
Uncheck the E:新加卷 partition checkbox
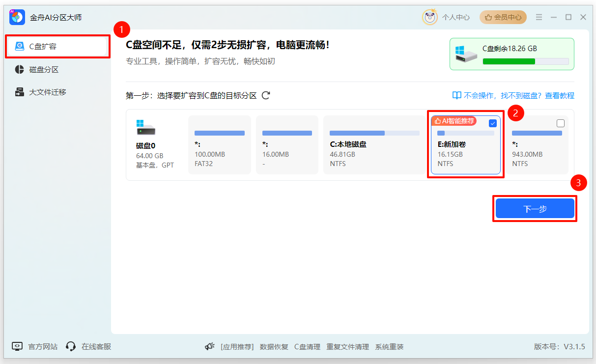(493, 123)
